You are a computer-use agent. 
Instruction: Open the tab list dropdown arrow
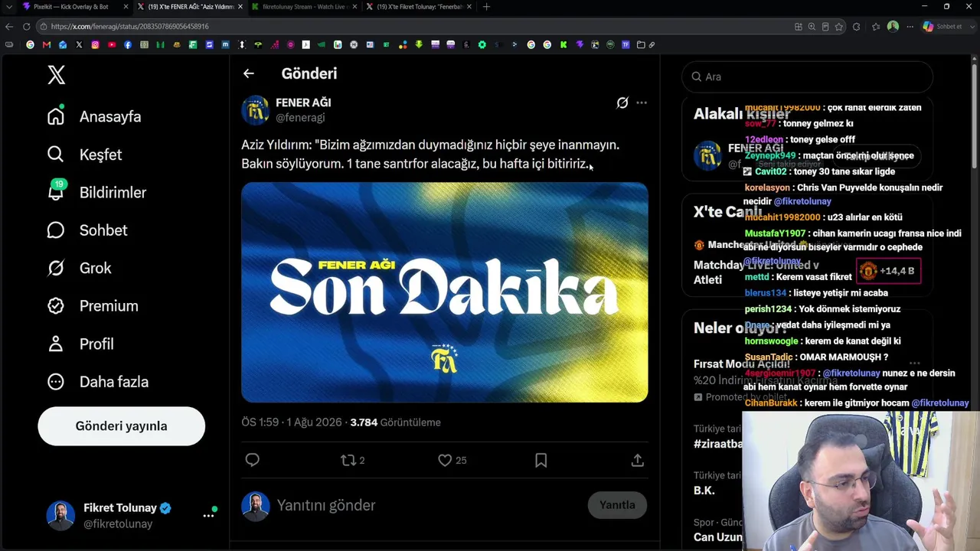point(9,7)
